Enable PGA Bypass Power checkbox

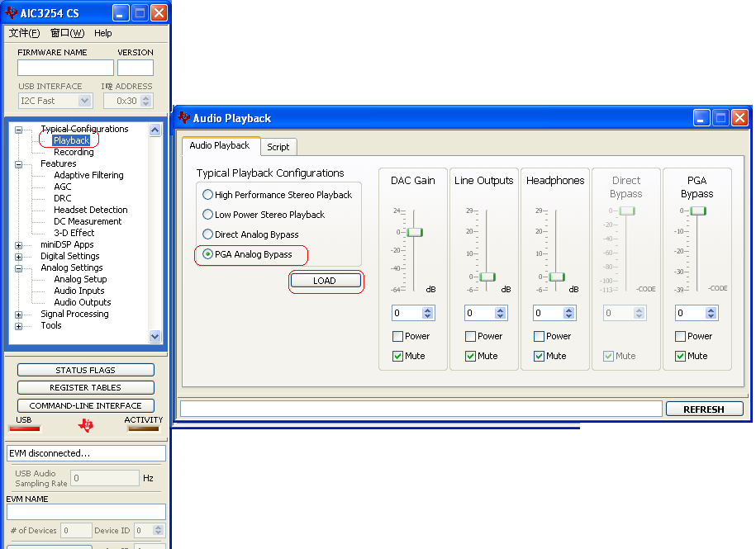pyautogui.click(x=680, y=336)
